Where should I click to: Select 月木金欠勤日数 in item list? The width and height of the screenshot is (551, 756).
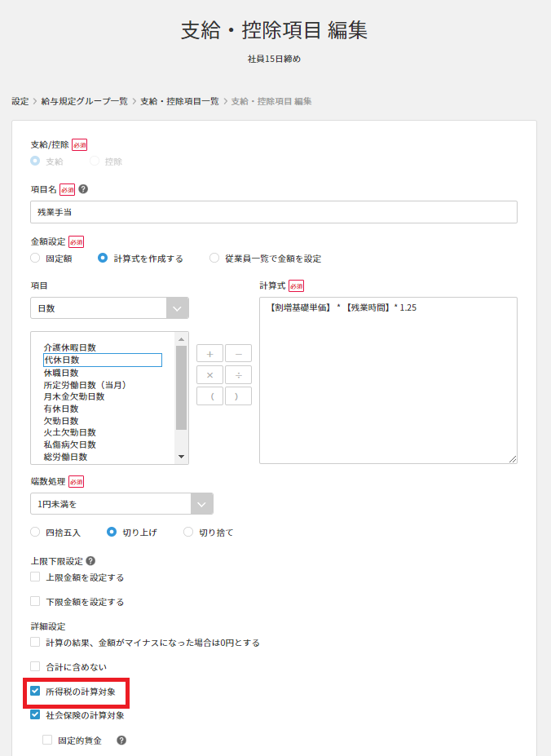74,396
